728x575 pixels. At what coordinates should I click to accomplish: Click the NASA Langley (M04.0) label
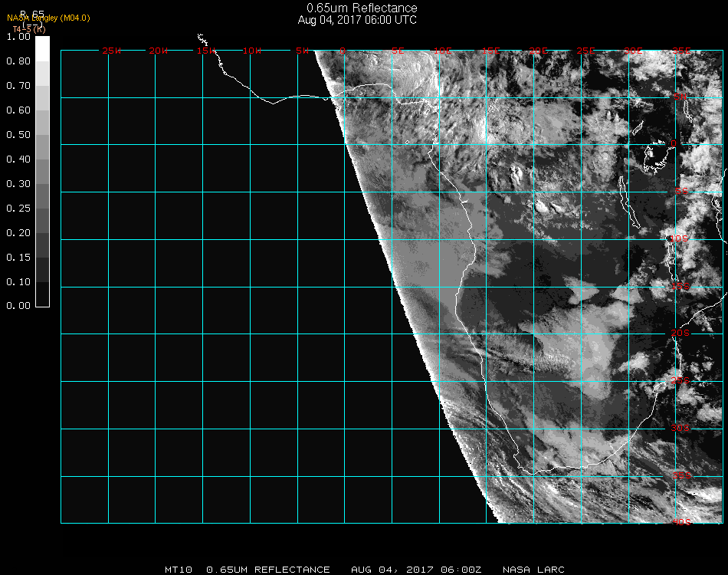pyautogui.click(x=48, y=18)
